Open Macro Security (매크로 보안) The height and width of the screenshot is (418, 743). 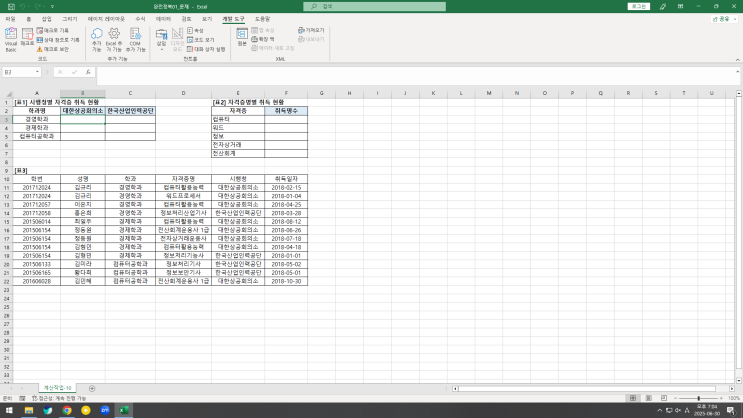tap(53, 49)
